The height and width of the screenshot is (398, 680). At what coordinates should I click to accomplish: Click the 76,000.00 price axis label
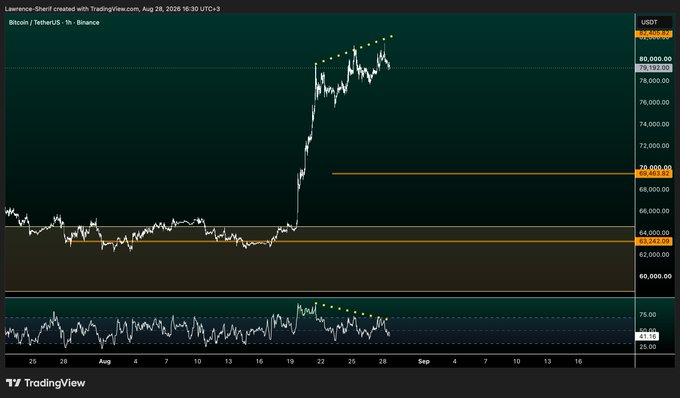[x=655, y=102]
